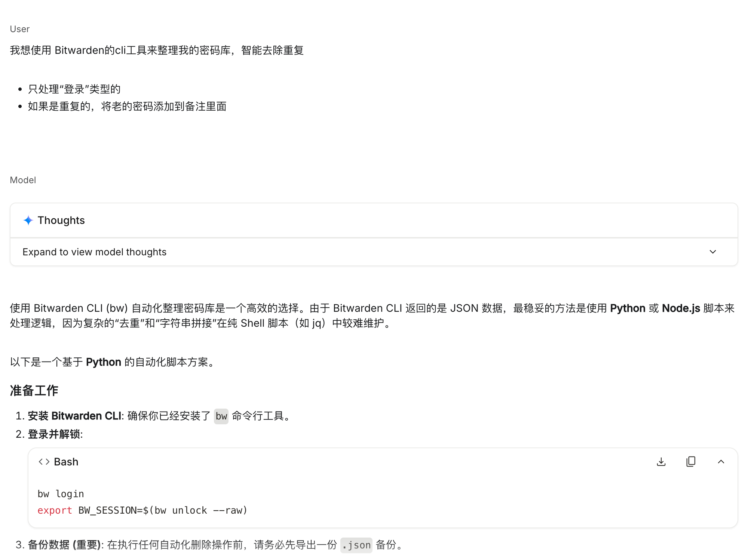Click the chevron-down arrow in Thoughts panel
Image resolution: width=748 pixels, height=560 pixels.
click(x=712, y=252)
